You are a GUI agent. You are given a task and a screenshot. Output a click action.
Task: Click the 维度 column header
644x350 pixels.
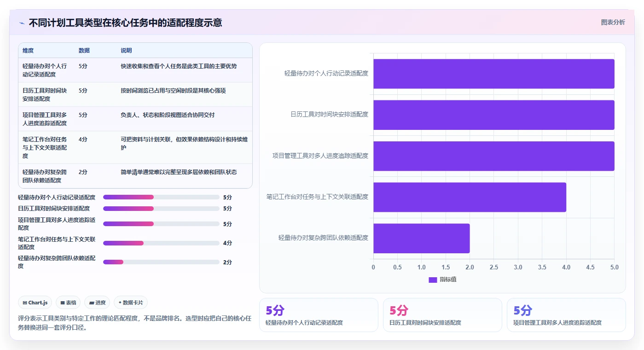pos(28,51)
